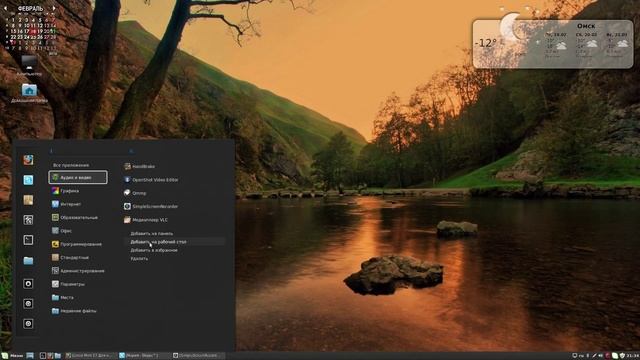
Task: Click the ФЕВРАЛЬ month title in calendar
Action: pyautogui.click(x=30, y=8)
